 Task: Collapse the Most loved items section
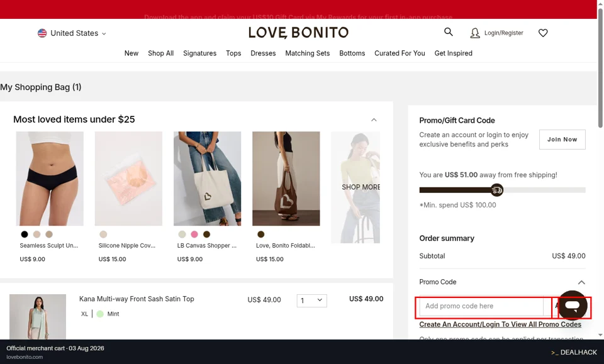(374, 120)
